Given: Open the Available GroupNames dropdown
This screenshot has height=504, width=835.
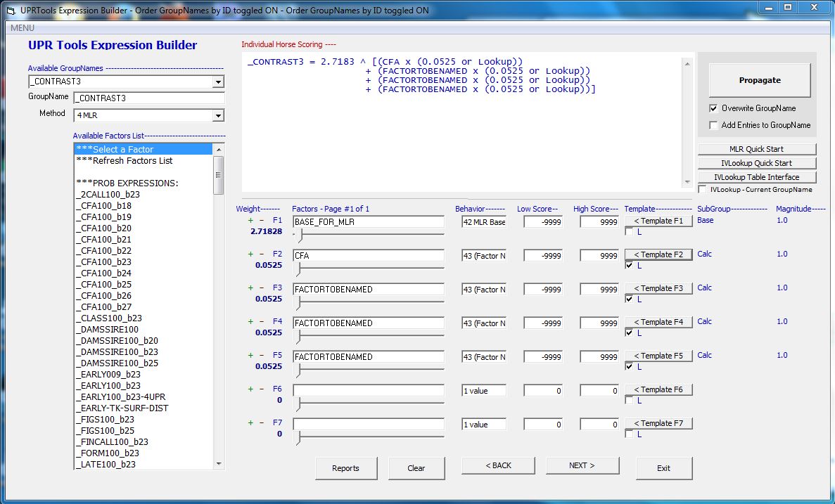Looking at the screenshot, I should [218, 82].
